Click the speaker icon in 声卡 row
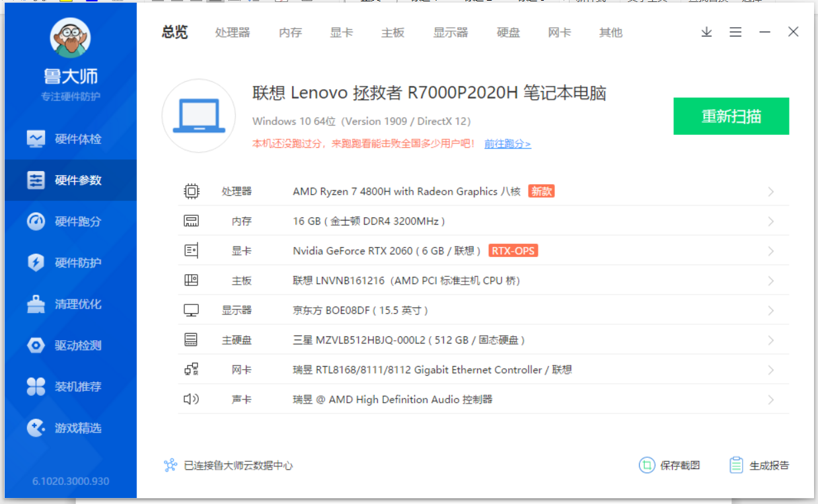 coord(191,400)
